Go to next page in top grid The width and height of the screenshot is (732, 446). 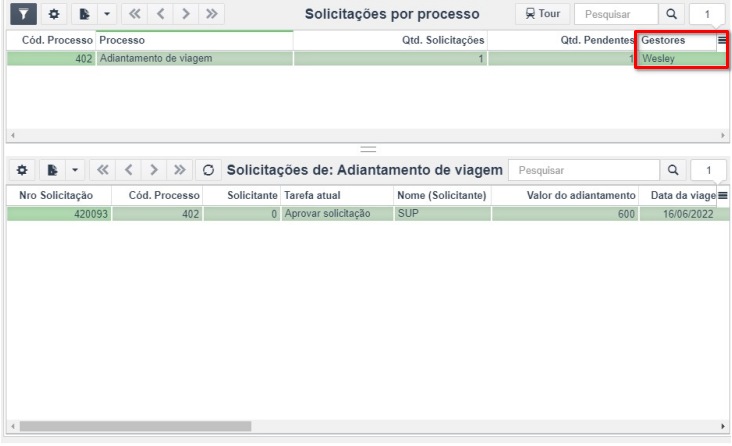tap(186, 14)
